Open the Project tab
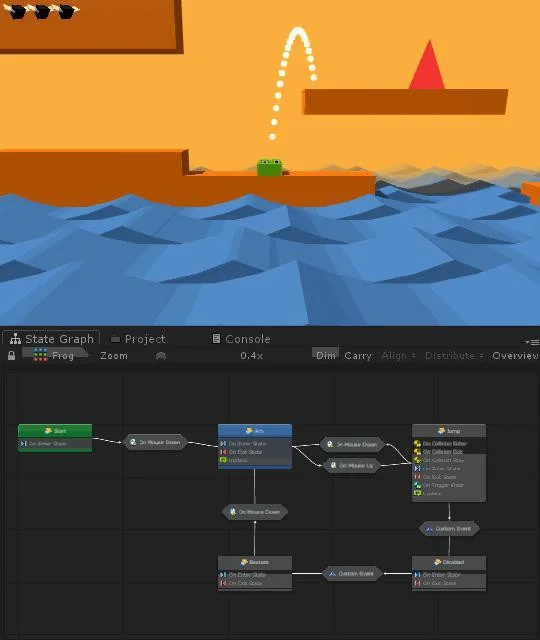Screen dimensions: 540x640 (x=138, y=339)
